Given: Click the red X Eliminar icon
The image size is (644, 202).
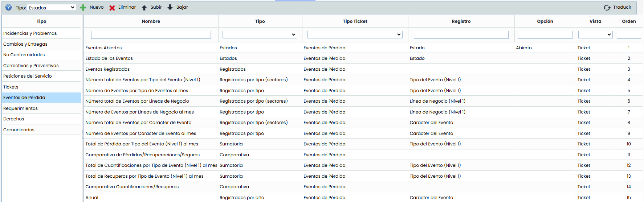Looking at the screenshot, I should 112,8.
